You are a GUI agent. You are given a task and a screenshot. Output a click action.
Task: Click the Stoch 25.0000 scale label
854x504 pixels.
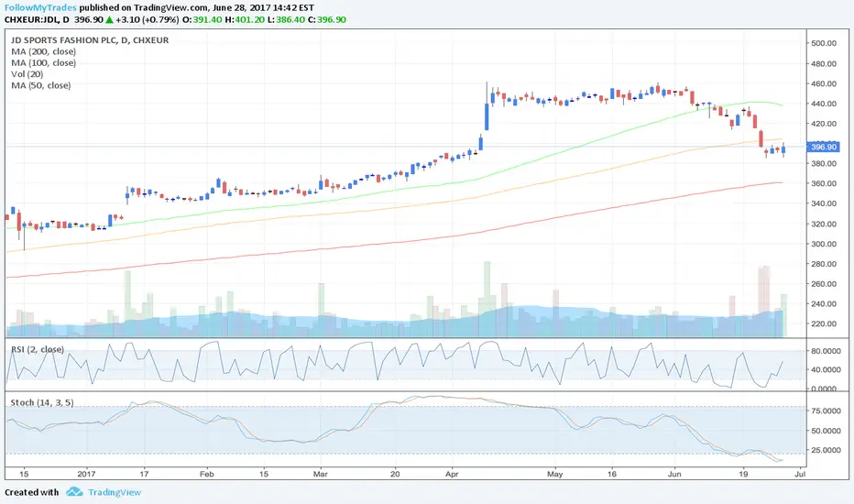pyautogui.click(x=826, y=450)
